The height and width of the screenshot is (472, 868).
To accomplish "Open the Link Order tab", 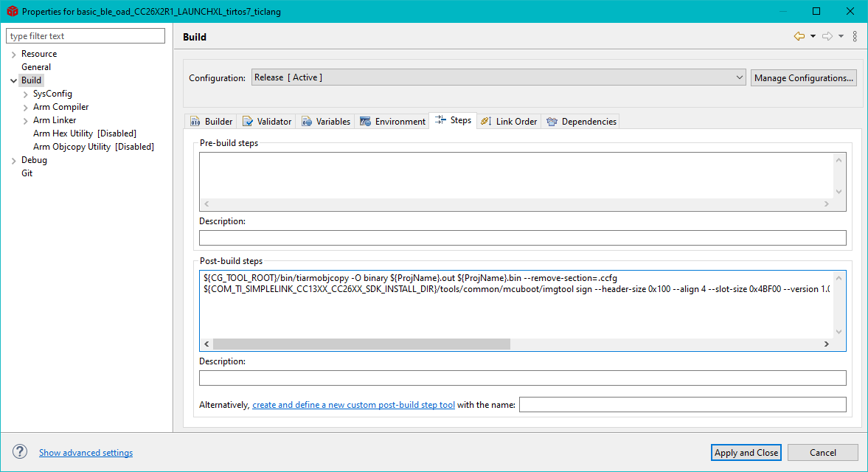I will (x=508, y=120).
